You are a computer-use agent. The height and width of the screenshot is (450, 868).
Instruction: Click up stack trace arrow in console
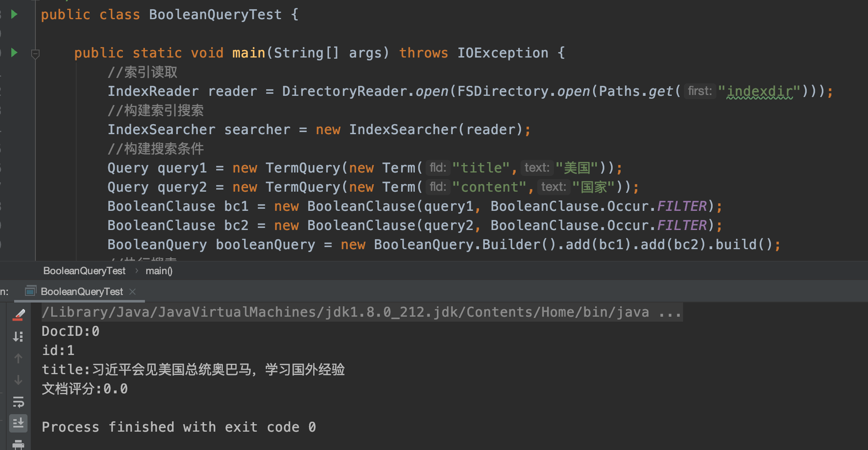(18, 358)
